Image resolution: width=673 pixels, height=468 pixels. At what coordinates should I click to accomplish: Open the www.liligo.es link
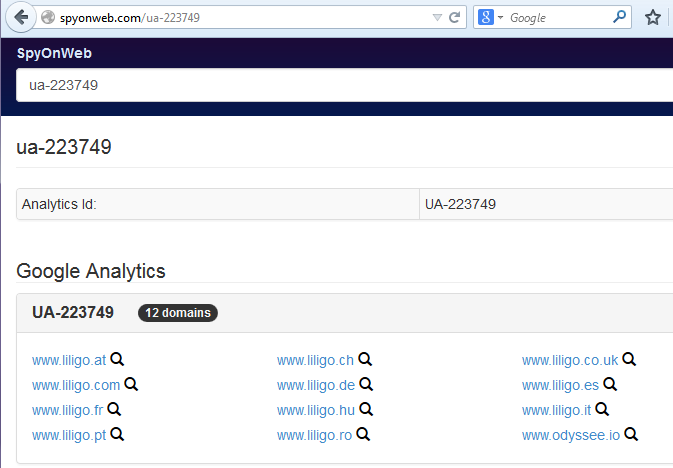(x=560, y=385)
